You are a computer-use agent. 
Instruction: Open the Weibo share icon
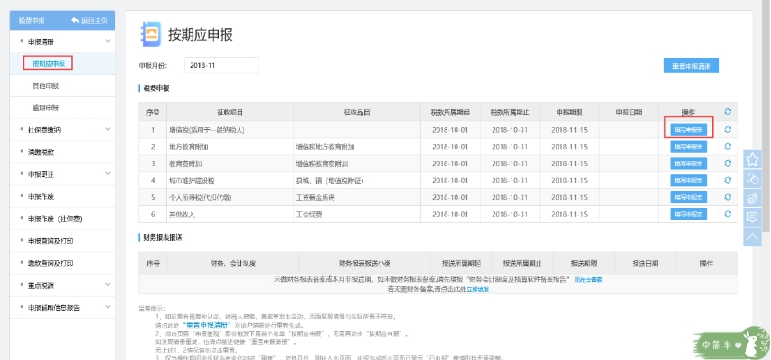point(752,198)
